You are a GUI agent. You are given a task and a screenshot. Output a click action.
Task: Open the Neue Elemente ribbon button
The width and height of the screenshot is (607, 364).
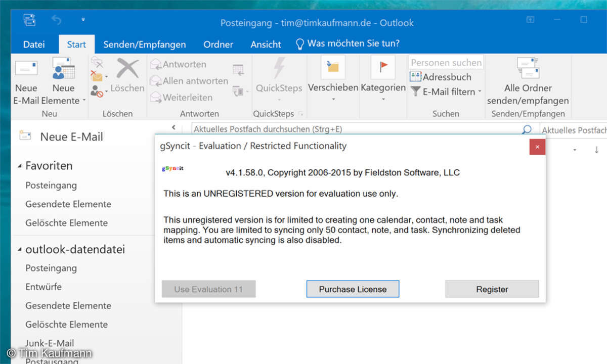point(63,81)
